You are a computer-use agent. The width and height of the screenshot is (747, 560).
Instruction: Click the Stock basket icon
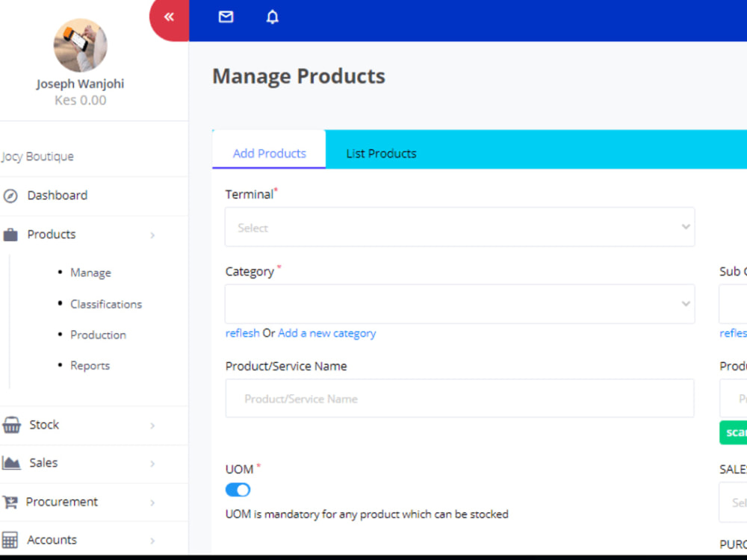pos(11,425)
